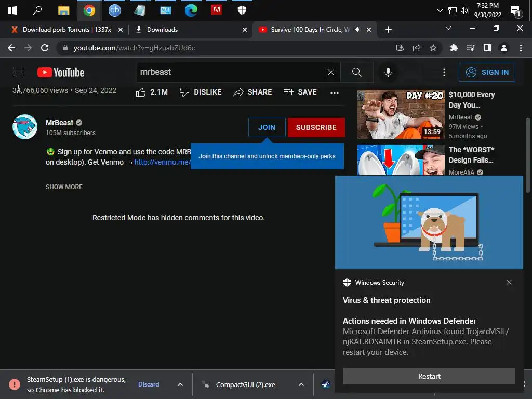Image resolution: width=532 pixels, height=399 pixels.
Task: Open the MrBeast channel name link
Action: 59,123
